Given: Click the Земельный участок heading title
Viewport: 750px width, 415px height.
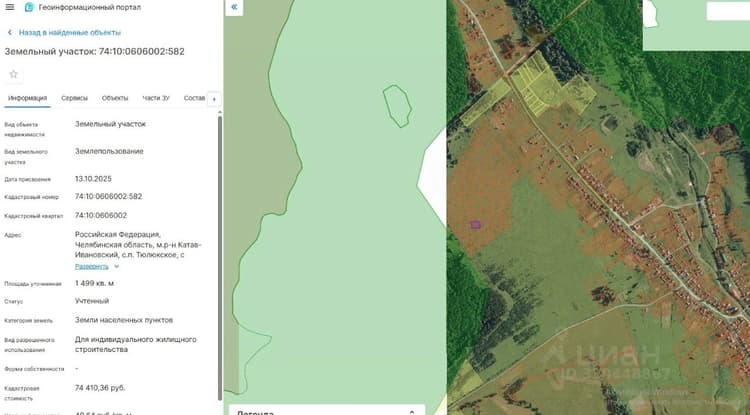Looking at the screenshot, I should (94, 51).
